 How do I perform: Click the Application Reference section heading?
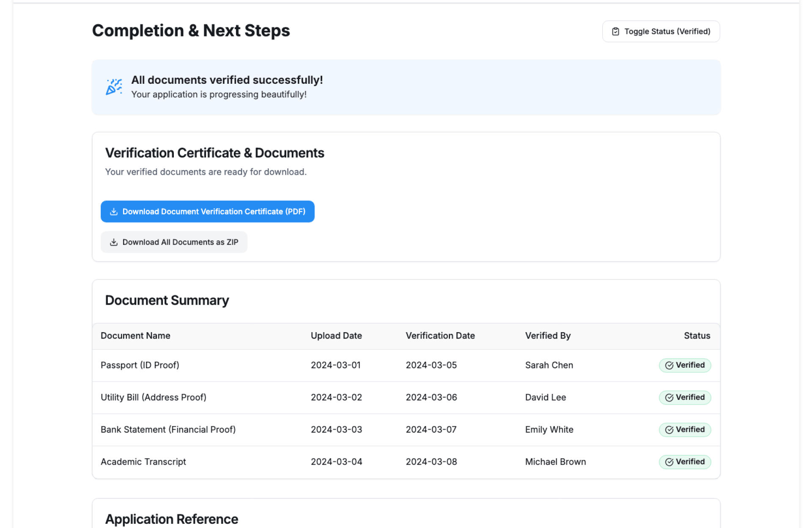click(171, 519)
